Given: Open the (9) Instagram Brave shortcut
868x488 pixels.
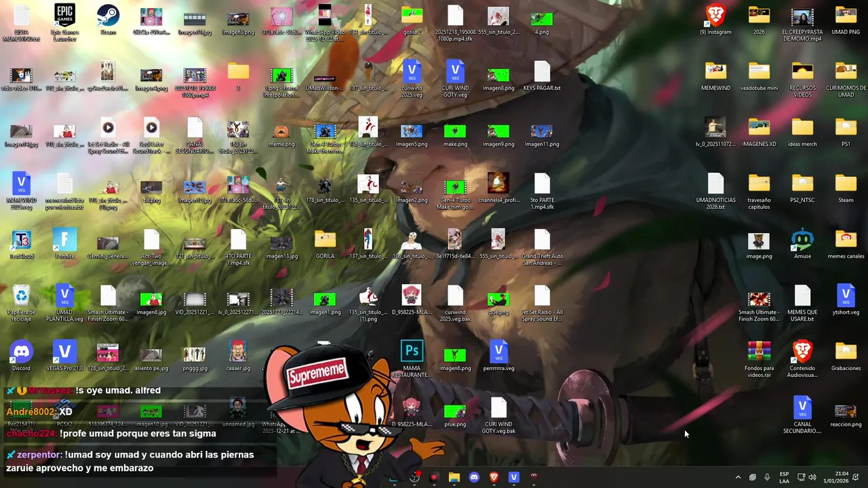Looking at the screenshot, I should [x=715, y=20].
